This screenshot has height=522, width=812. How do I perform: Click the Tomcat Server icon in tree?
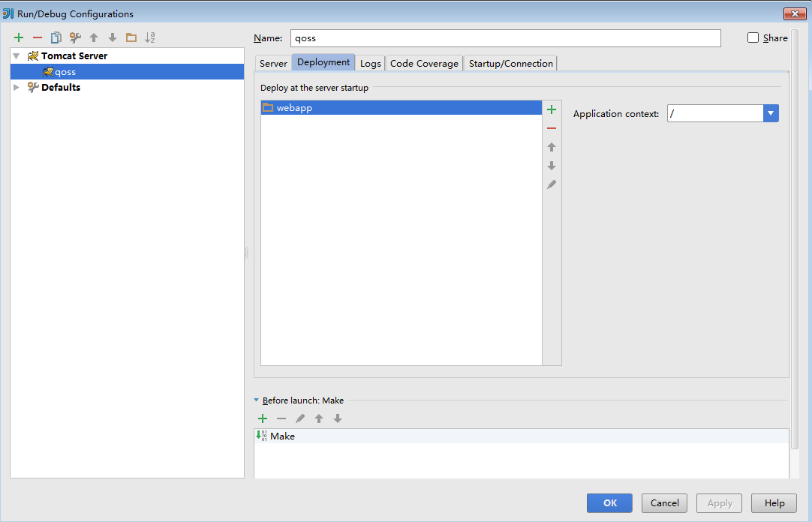click(x=33, y=55)
